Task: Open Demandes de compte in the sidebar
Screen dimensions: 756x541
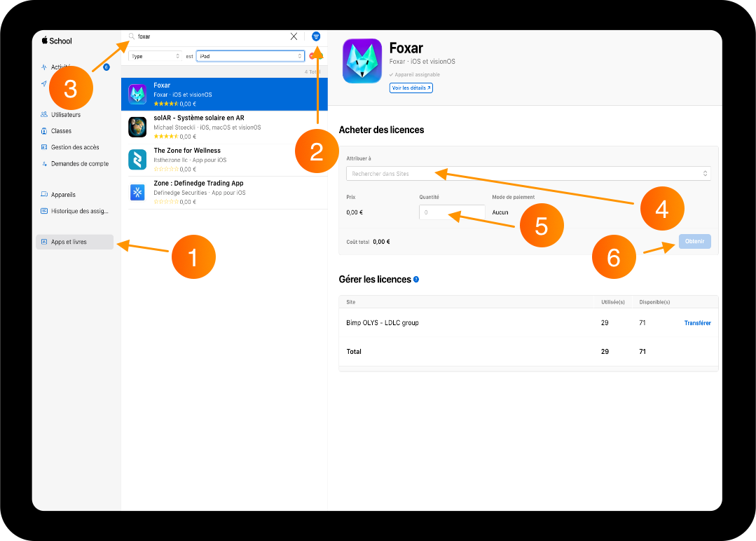Action: pyautogui.click(x=80, y=164)
